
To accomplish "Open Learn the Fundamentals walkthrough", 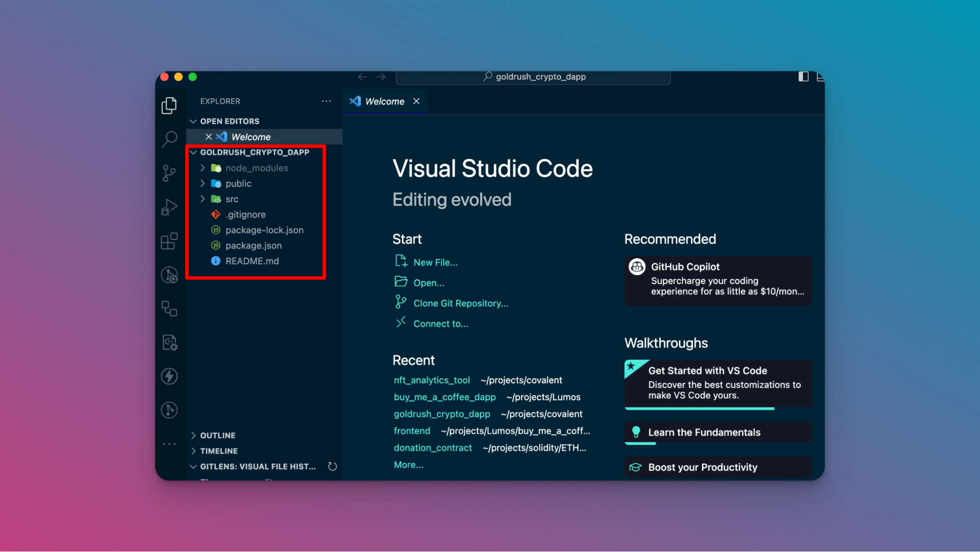I will 718,432.
